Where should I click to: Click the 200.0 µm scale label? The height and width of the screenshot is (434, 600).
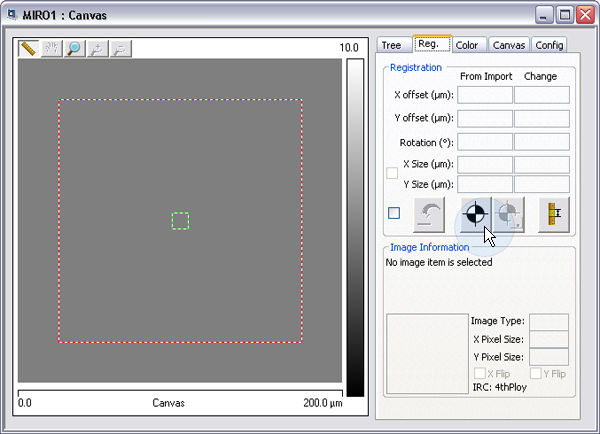[x=323, y=403]
